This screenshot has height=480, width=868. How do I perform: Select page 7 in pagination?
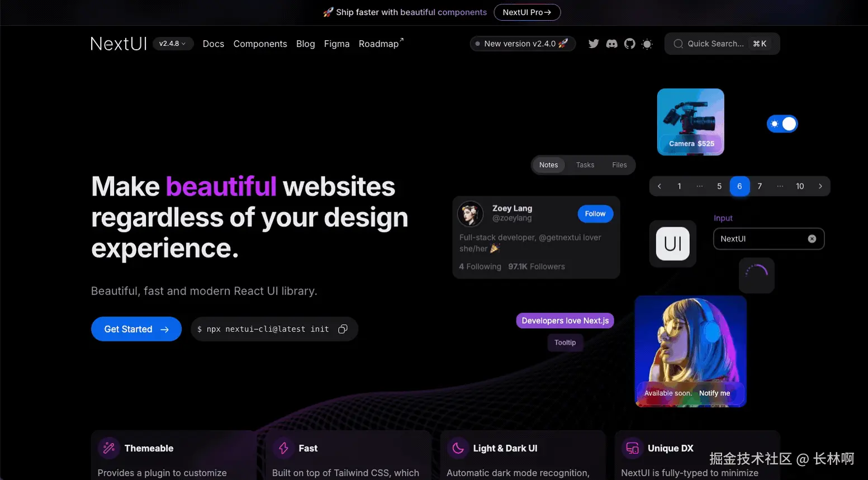tap(760, 186)
